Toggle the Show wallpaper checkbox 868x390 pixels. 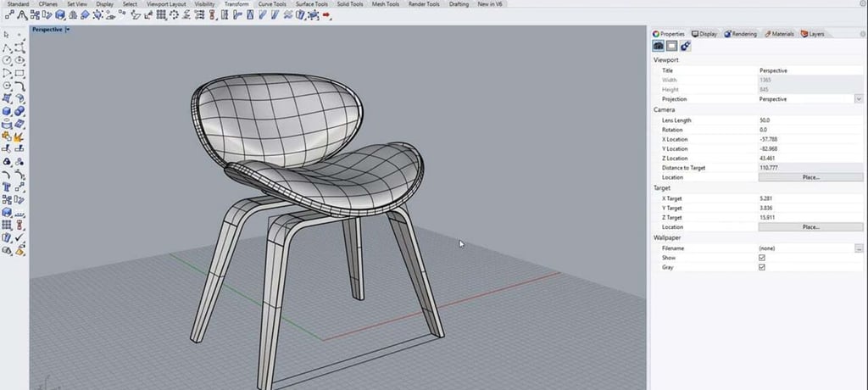pyautogui.click(x=762, y=258)
